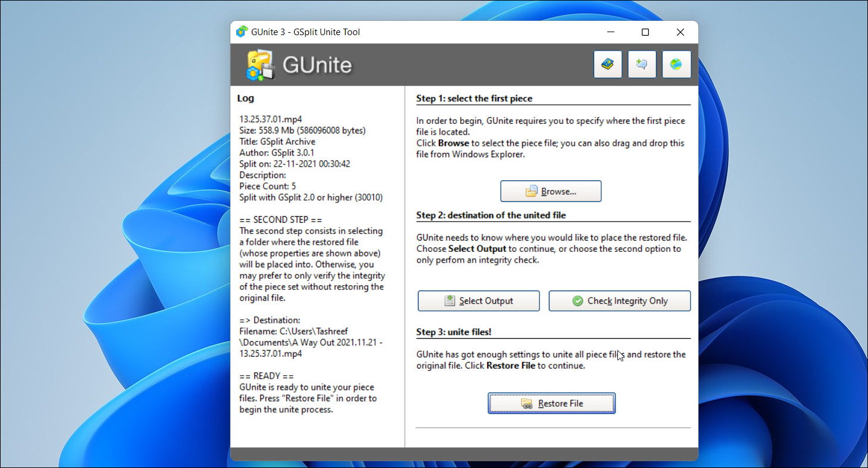Image resolution: width=868 pixels, height=468 pixels.
Task: Click Check Integrity Only button
Action: click(x=620, y=301)
